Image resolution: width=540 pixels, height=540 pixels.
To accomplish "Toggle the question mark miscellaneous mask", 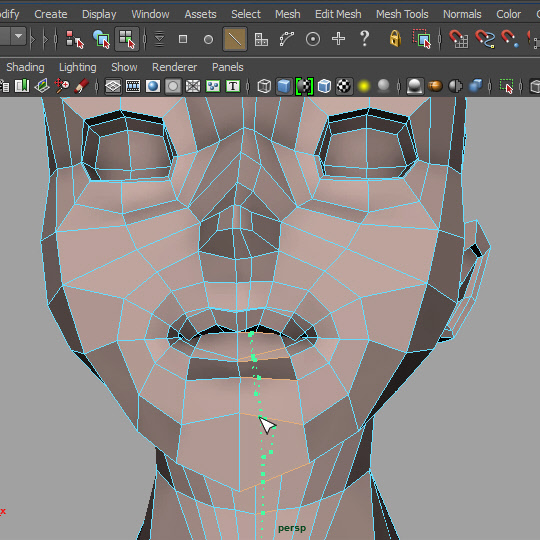I will pos(364,39).
